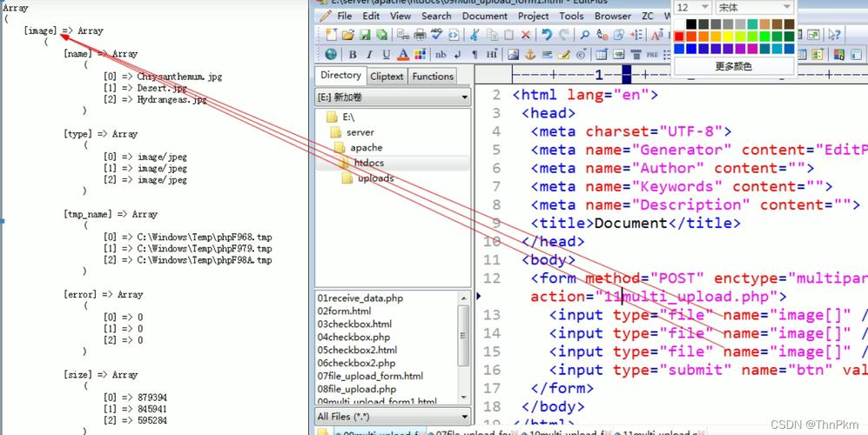Open the All Files (*.*) filter dropdown

[393, 416]
